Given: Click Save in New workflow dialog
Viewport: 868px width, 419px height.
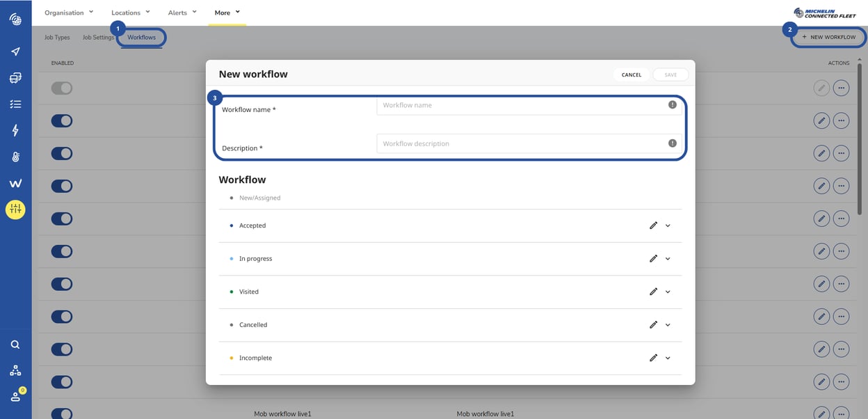Looking at the screenshot, I should [670, 74].
